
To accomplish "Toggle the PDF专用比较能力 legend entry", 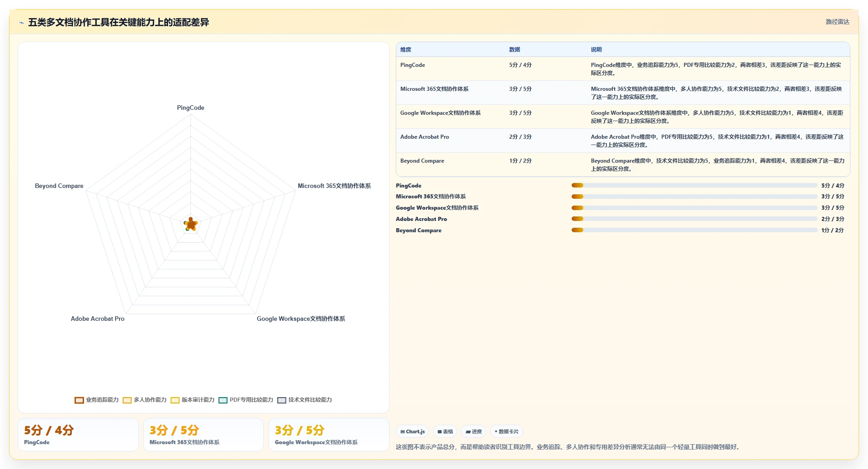I will tap(246, 400).
